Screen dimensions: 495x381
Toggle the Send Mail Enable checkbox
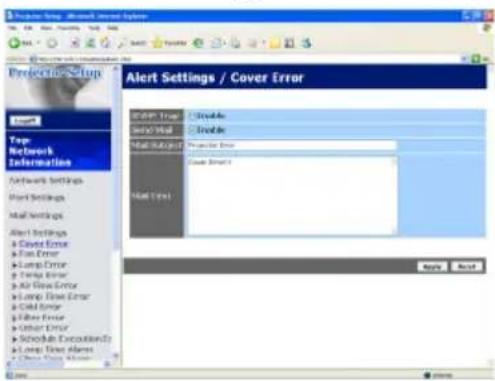192,130
